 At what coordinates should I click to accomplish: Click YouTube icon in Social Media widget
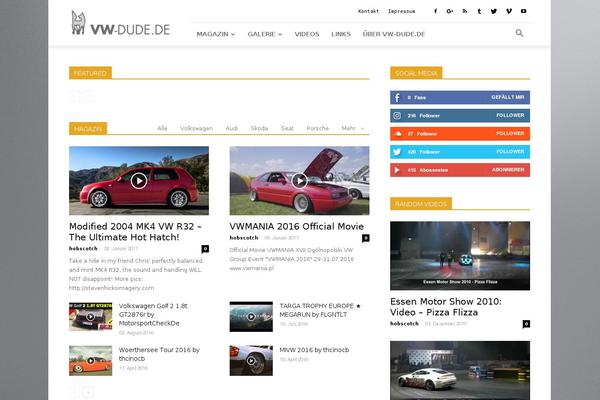click(397, 170)
